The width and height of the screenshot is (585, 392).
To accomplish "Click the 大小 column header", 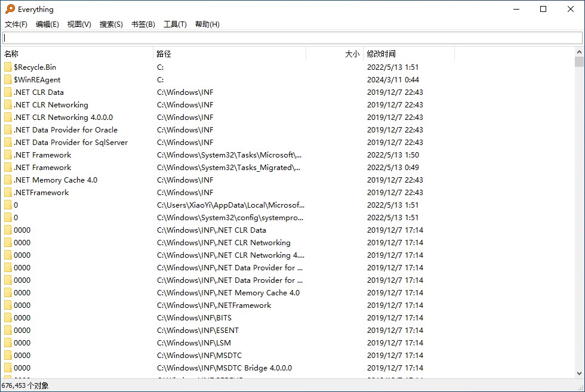I will coord(334,54).
